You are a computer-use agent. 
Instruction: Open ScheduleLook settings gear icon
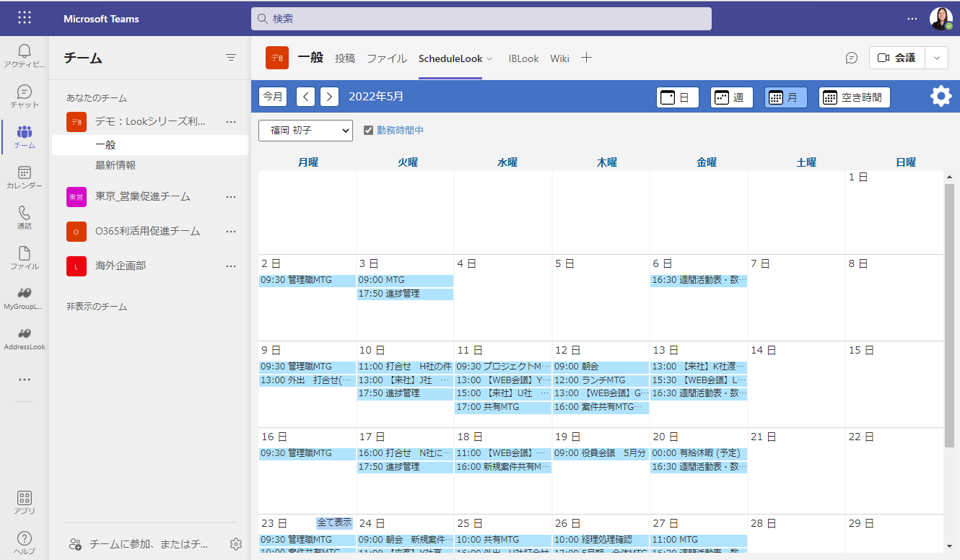(941, 96)
